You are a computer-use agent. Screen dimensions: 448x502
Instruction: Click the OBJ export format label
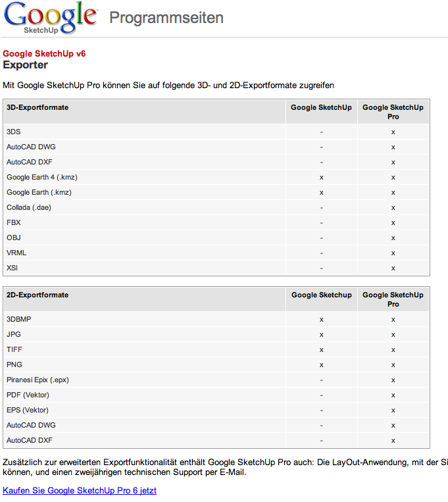tap(14, 238)
